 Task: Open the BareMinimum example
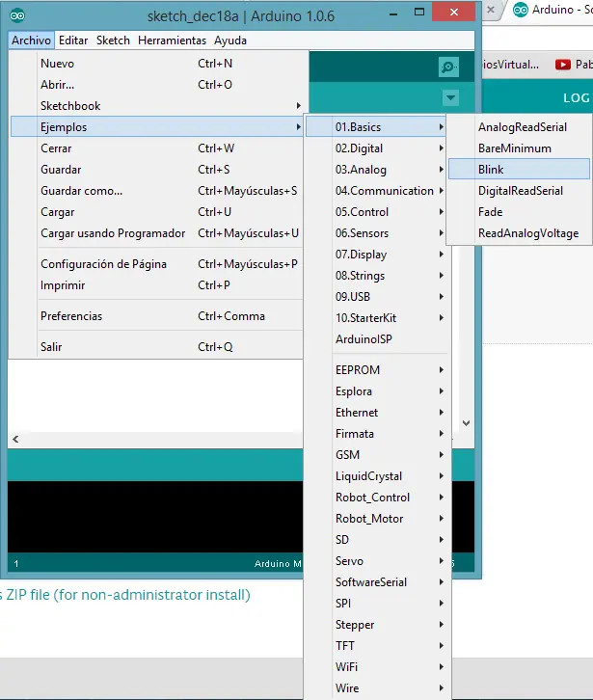coord(520,148)
